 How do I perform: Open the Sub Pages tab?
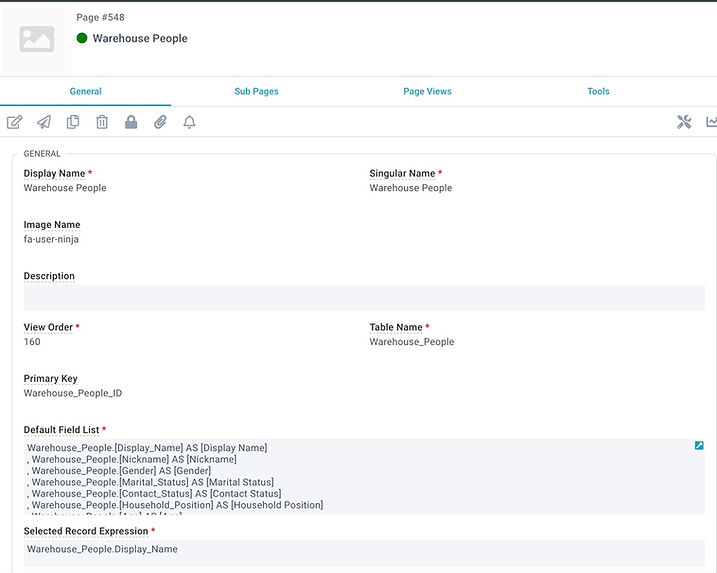tap(257, 91)
